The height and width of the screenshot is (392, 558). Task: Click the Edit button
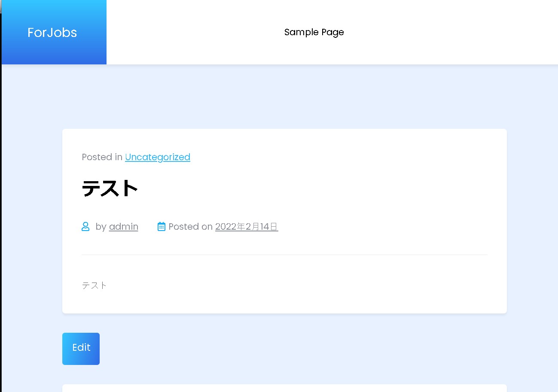[x=81, y=348]
